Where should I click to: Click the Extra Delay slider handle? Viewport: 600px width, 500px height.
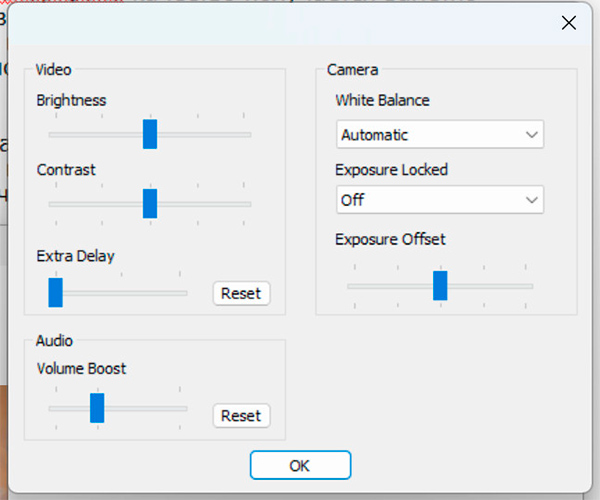56,293
